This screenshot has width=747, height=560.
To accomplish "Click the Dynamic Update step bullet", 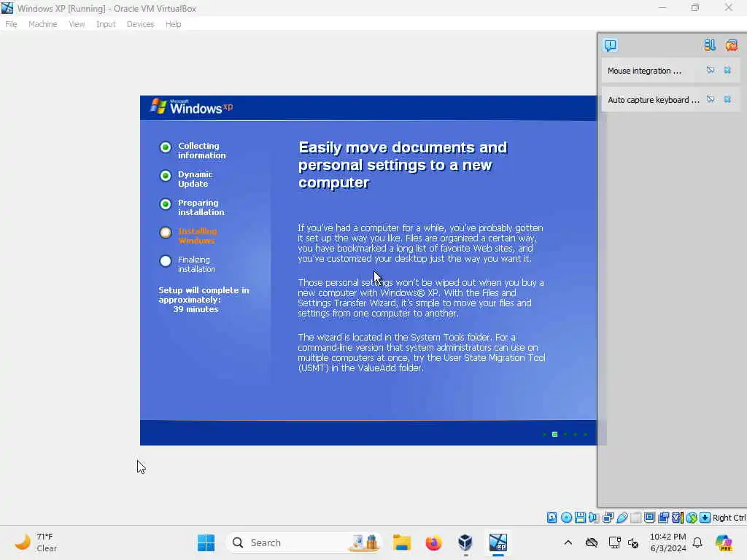I will tap(166, 176).
